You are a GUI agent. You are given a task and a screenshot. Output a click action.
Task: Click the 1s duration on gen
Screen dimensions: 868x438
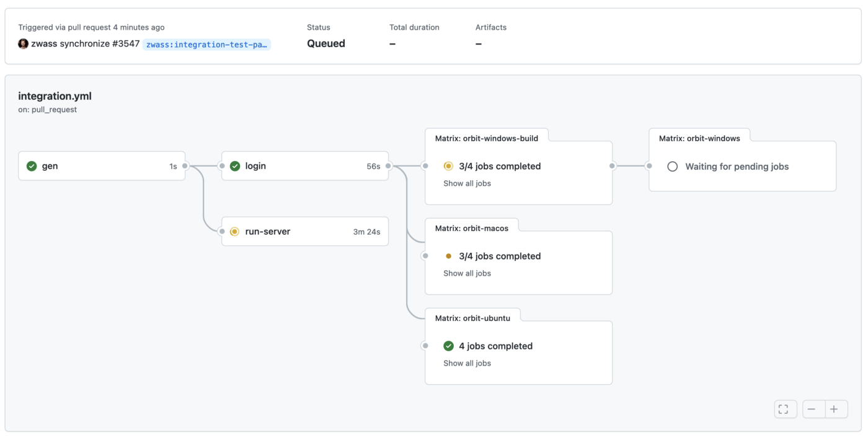173,167
